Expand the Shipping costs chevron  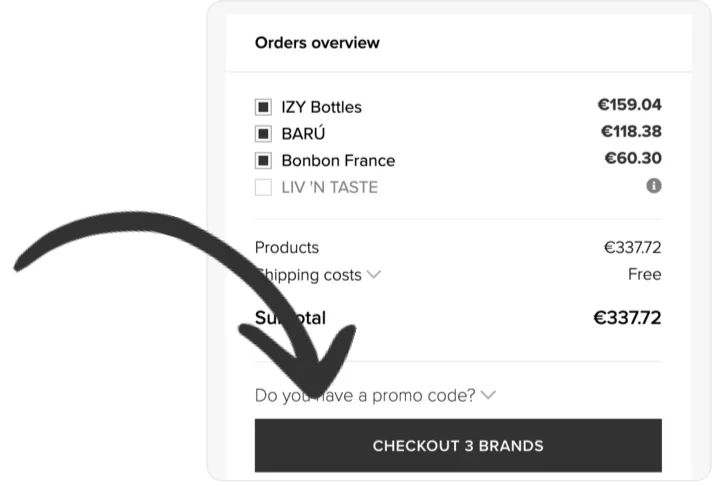374,274
